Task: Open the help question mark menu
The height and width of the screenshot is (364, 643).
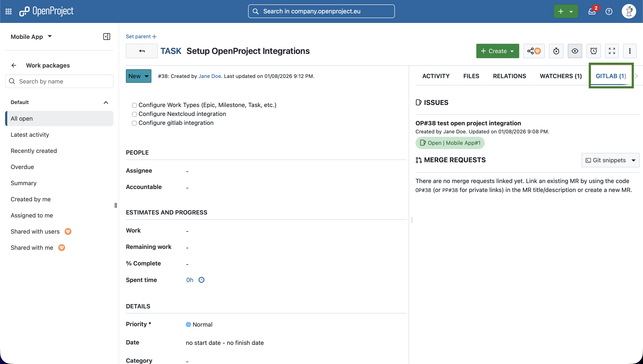Action: pyautogui.click(x=609, y=11)
